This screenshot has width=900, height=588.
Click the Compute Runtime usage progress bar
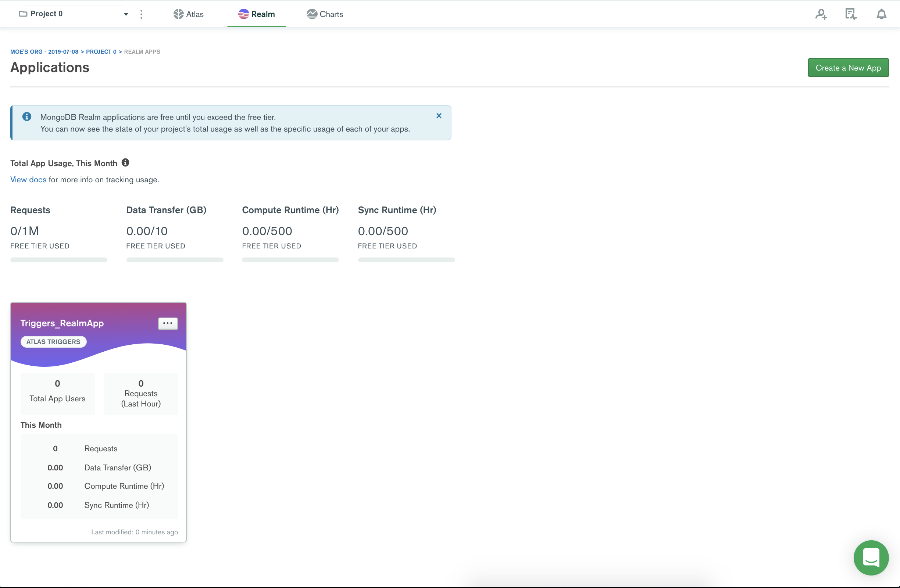click(x=290, y=260)
